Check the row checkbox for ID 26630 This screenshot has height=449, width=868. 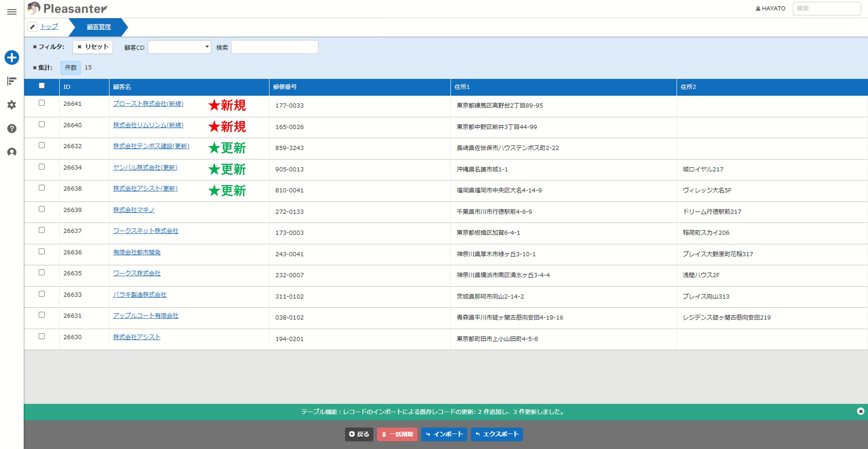point(42,336)
